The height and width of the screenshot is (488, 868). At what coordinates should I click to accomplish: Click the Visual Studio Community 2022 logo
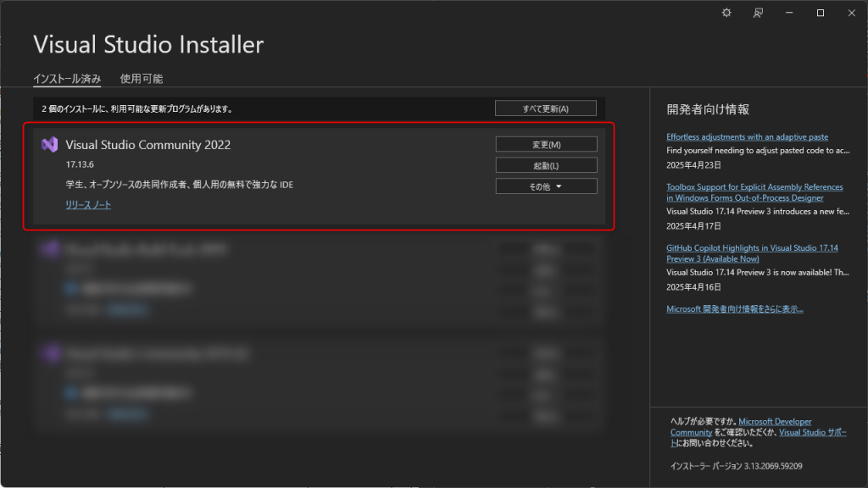click(49, 145)
